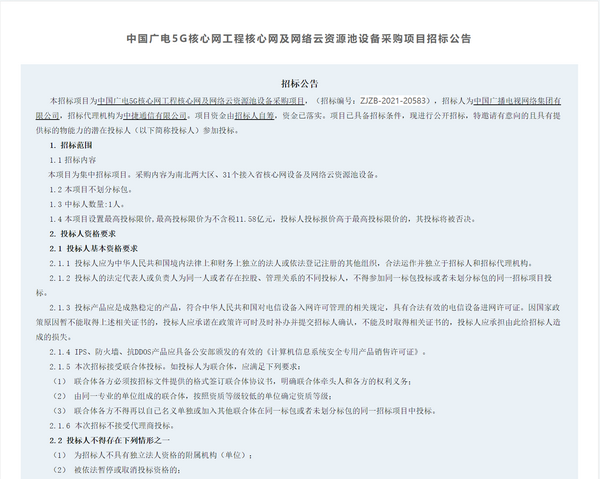600x479 pixels.
Task: Click clause 2.1.4 about IPS、防火墙、抗DDOS
Action: point(238,352)
